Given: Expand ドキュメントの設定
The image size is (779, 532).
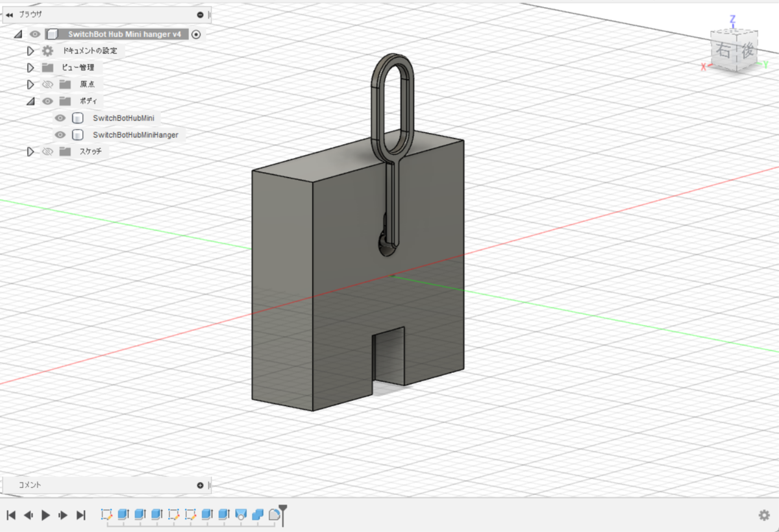Looking at the screenshot, I should pyautogui.click(x=30, y=51).
